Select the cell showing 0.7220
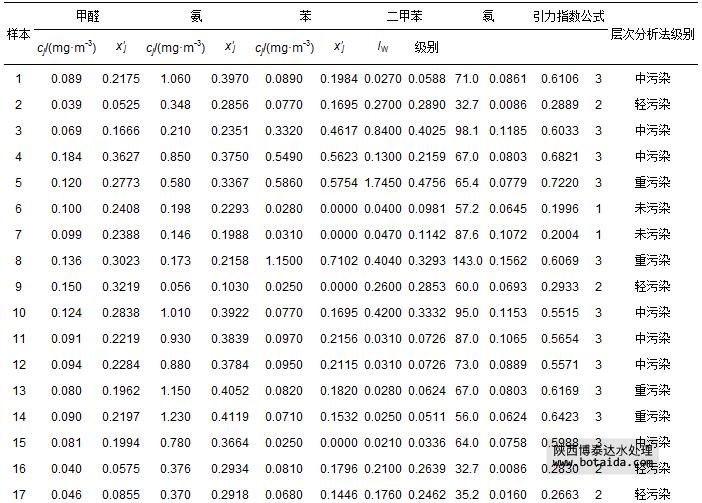This screenshot has width=702, height=503. (559, 182)
